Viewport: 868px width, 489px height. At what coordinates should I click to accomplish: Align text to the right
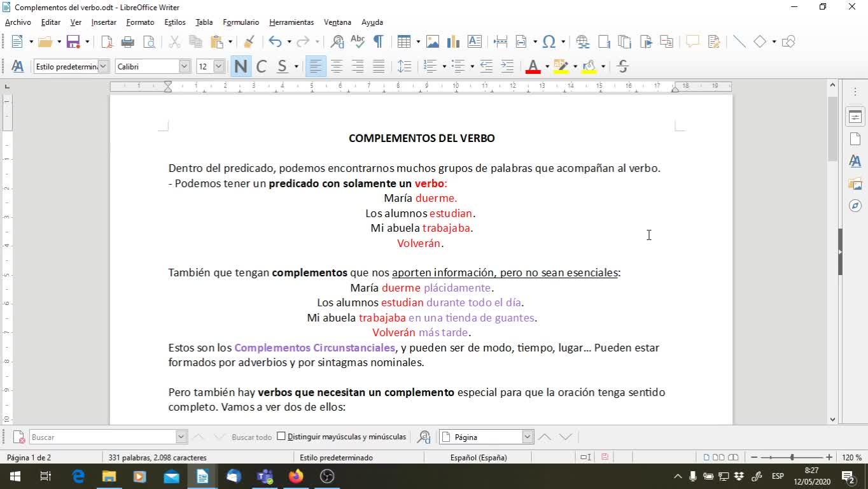(x=358, y=66)
